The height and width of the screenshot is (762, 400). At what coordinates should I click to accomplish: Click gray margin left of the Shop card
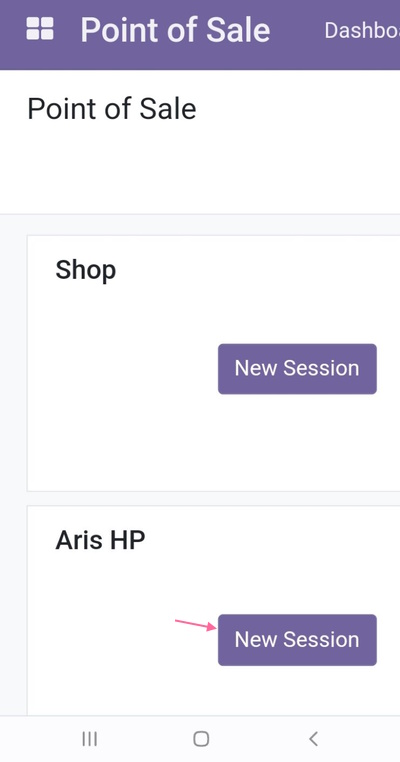(13, 363)
